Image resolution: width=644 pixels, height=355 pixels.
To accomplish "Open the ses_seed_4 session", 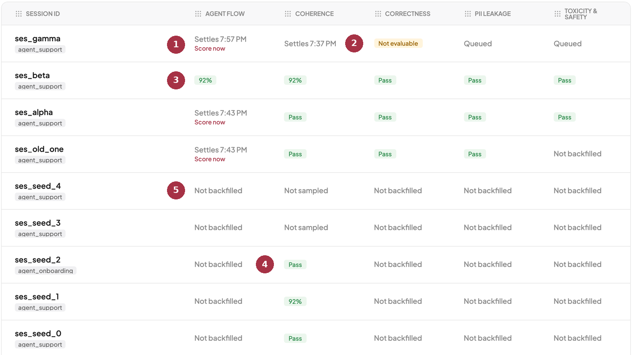I will click(x=38, y=186).
